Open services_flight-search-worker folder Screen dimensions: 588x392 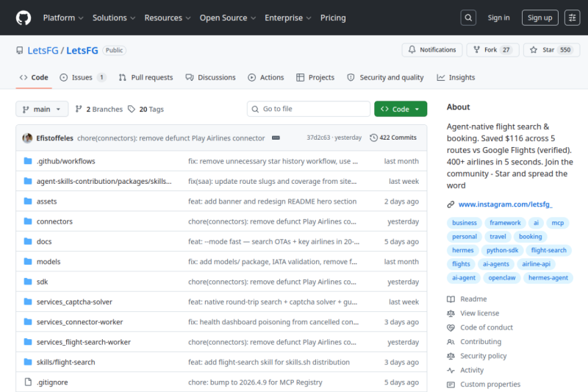coord(83,342)
